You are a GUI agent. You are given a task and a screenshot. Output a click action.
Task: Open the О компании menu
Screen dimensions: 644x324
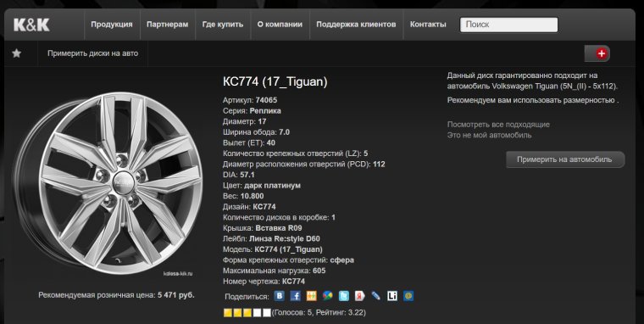coord(280,25)
